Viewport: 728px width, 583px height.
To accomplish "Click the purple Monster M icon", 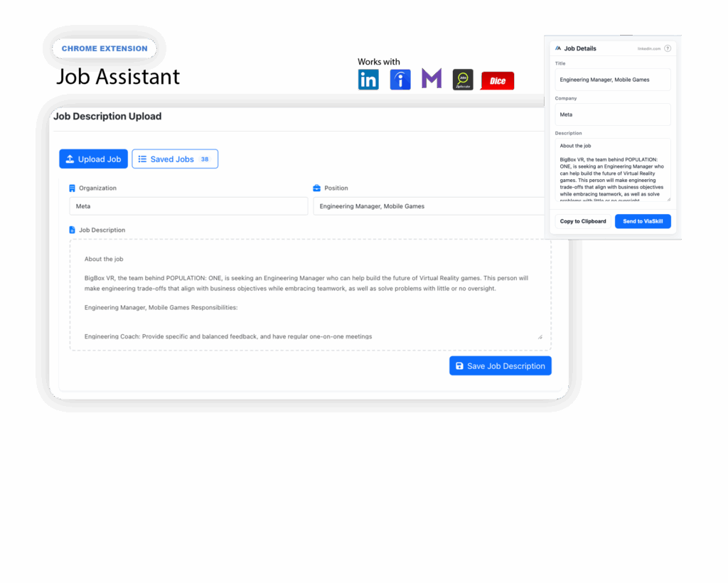I will click(432, 79).
